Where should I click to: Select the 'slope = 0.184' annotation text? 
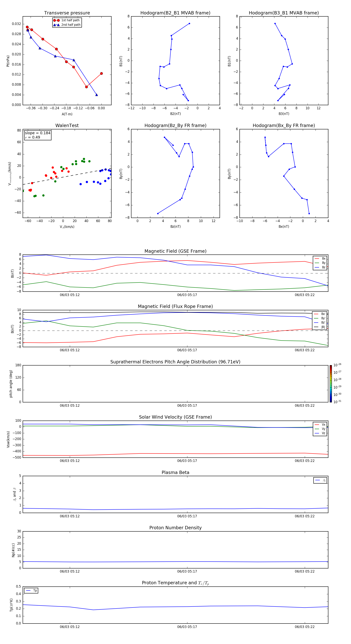(x=37, y=133)
